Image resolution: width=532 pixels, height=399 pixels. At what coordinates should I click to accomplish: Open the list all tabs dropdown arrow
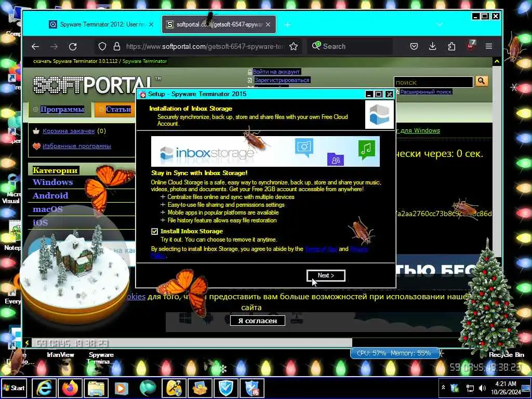[x=440, y=24]
